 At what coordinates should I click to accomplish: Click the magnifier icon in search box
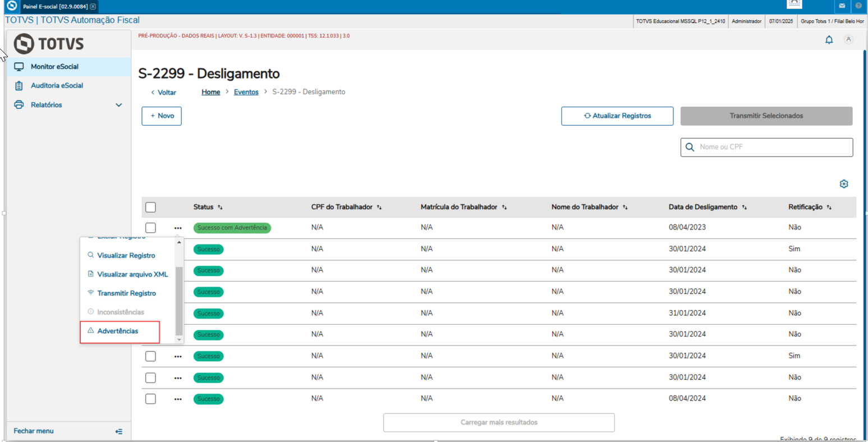690,147
